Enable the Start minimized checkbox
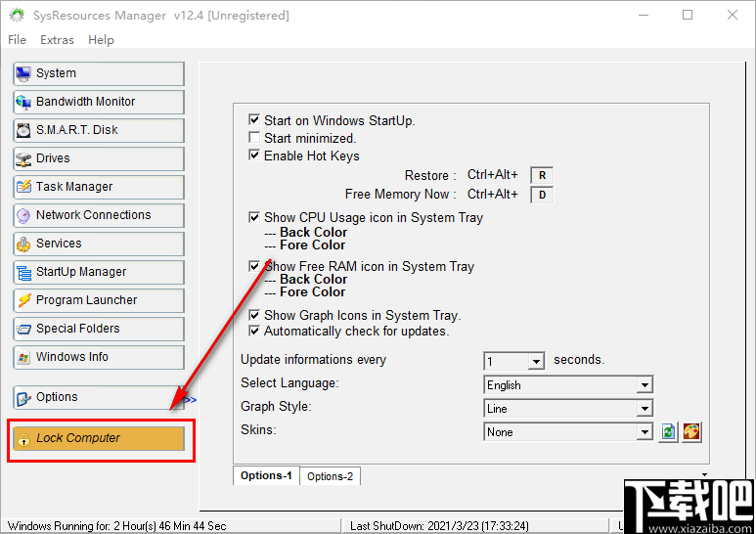 pos(254,137)
